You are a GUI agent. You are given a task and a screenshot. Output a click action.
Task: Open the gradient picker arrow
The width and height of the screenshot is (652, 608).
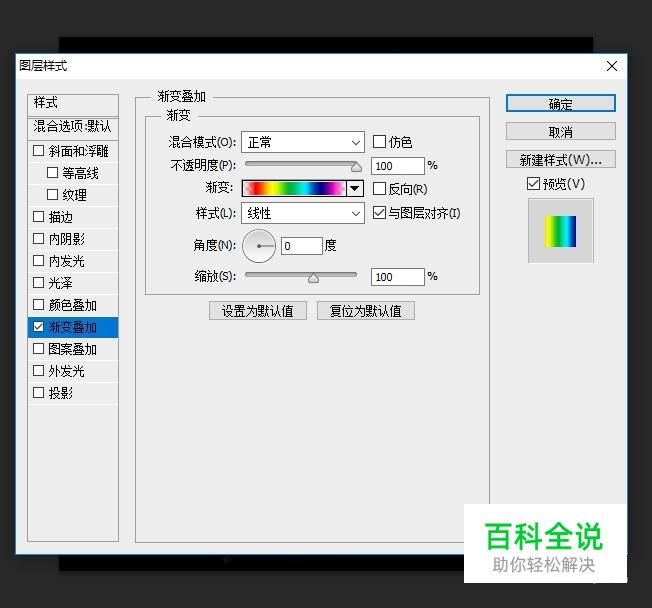(x=355, y=188)
